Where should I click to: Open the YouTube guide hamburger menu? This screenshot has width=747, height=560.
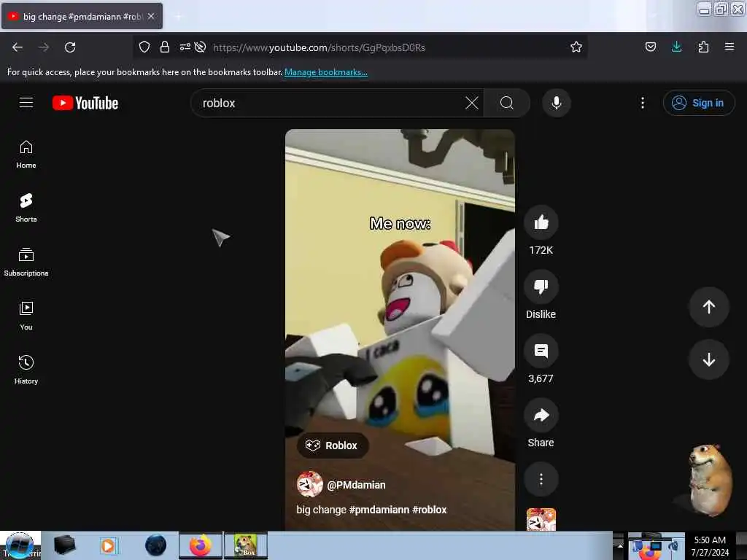[26, 103]
